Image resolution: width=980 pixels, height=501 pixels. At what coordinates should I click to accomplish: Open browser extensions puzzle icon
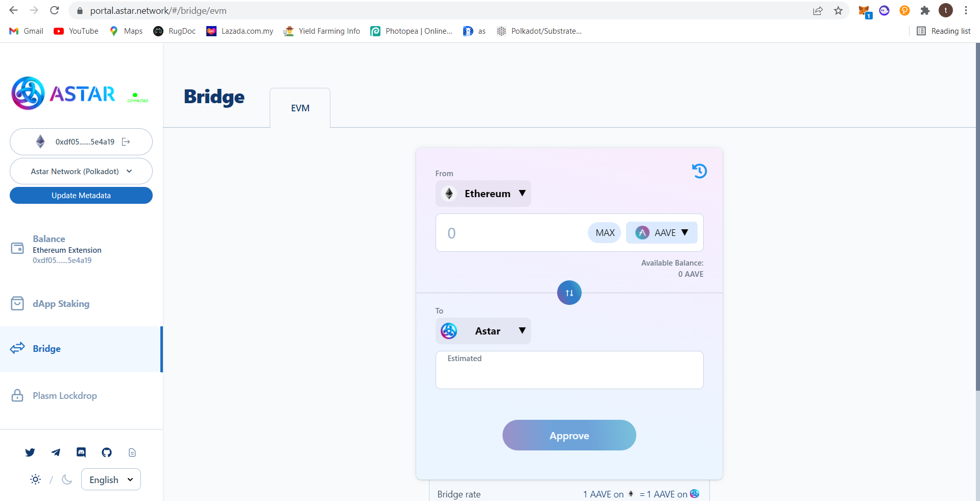[x=925, y=11]
